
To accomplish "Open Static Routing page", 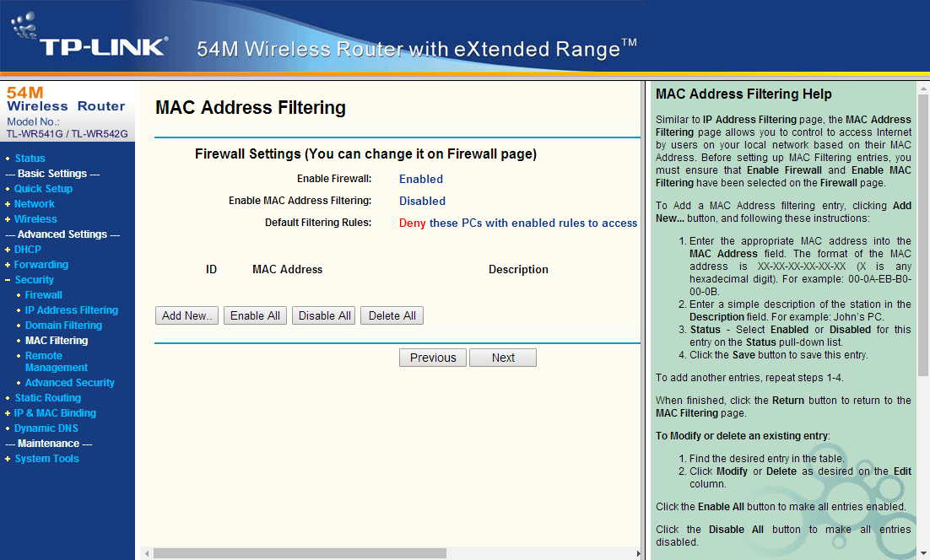I will (48, 398).
